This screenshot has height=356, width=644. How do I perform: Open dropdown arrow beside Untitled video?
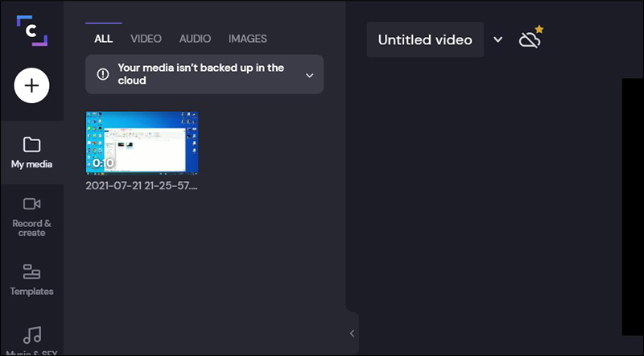(497, 39)
